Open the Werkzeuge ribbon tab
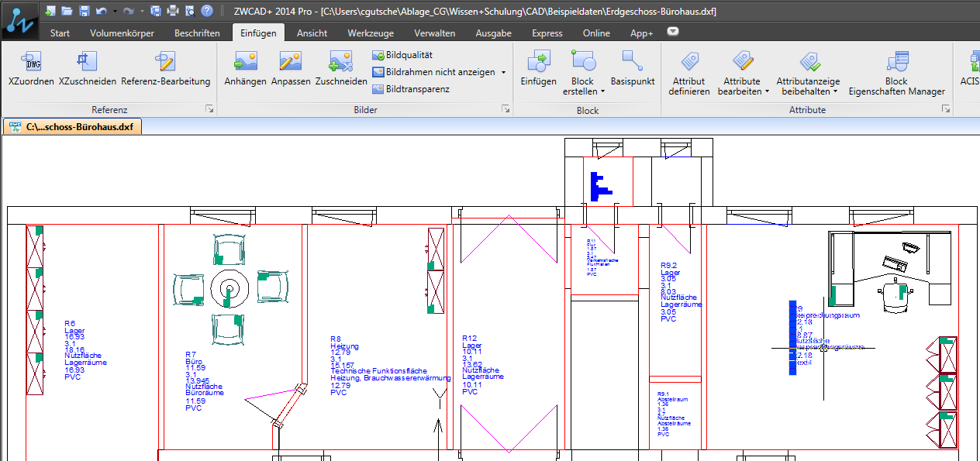 click(371, 33)
